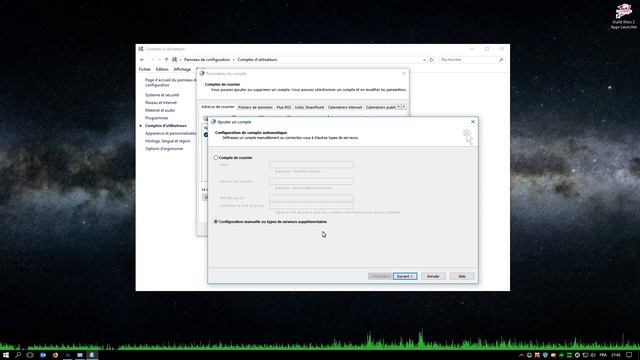
Task: Click the left tab-scroll arrow in Paramètres du compte
Action: (x=399, y=107)
